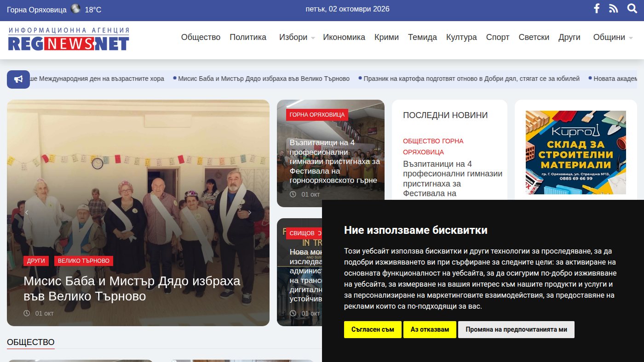Expand the Избори dropdown menu
This screenshot has height=362, width=644.
(297, 37)
